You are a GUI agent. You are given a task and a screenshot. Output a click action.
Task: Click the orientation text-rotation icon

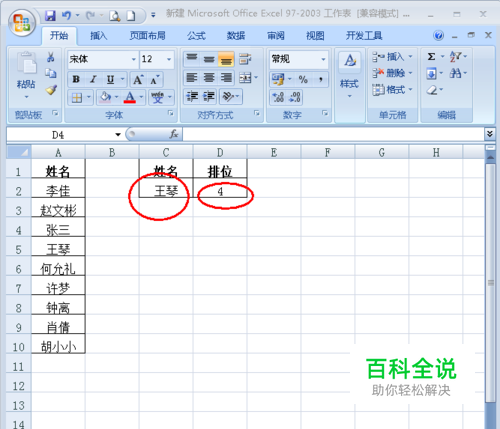228,97
